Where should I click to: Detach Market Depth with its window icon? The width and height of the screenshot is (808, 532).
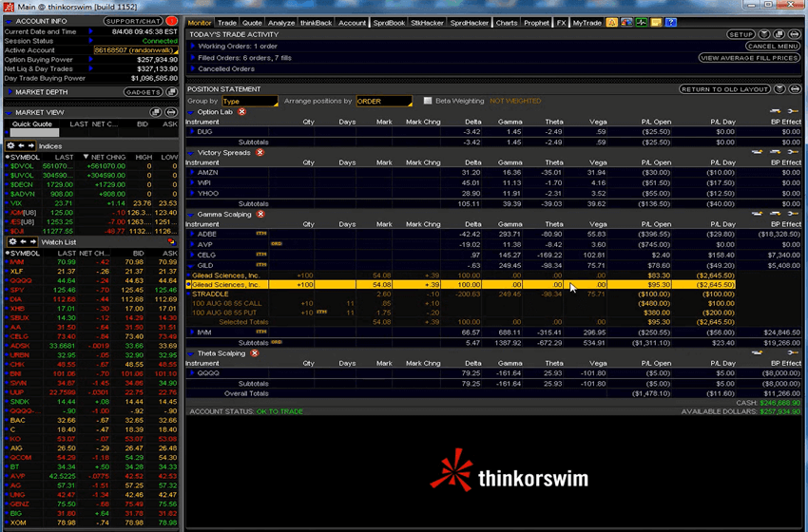click(172, 91)
